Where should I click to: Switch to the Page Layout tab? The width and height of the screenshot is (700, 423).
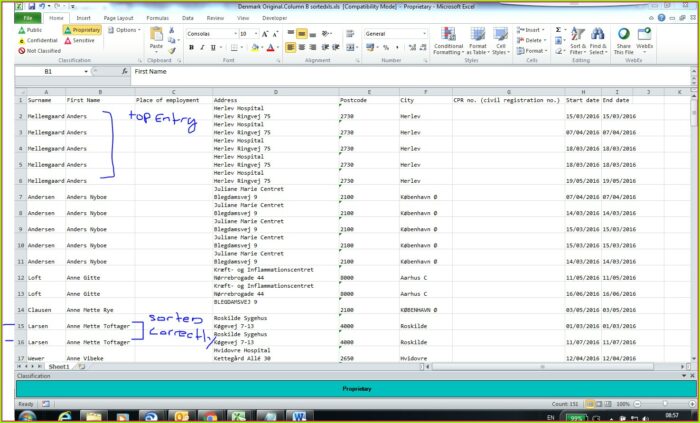(x=118, y=18)
